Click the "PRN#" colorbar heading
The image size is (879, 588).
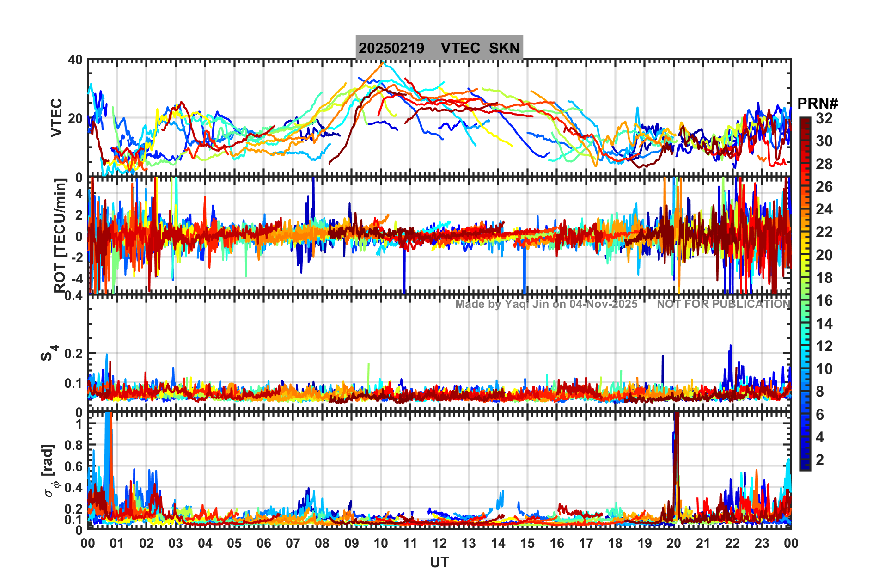point(818,103)
